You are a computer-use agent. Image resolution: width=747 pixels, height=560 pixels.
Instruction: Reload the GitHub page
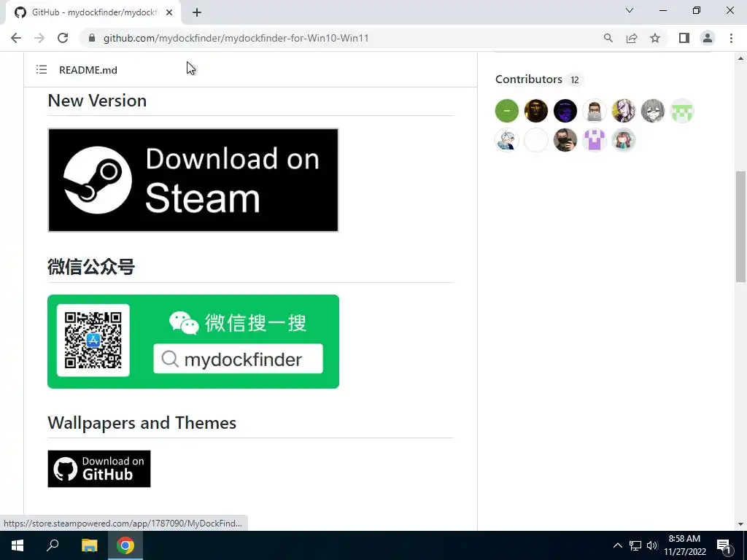pyautogui.click(x=63, y=38)
